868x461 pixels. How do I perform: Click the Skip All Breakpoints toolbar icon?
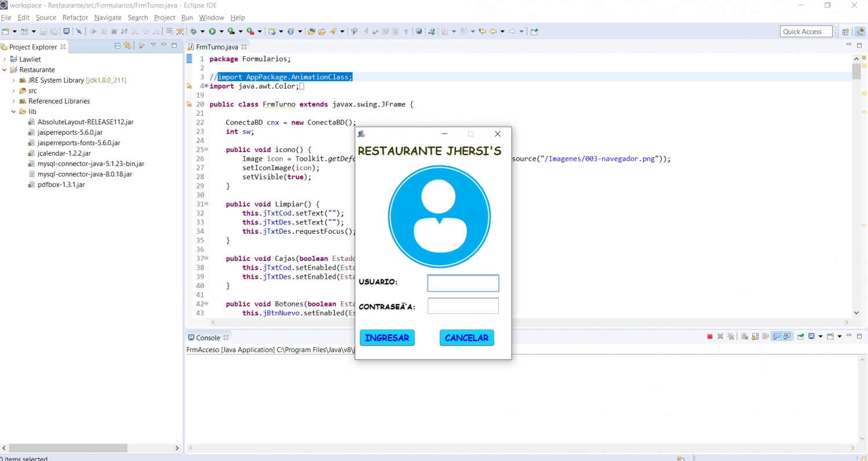point(79,31)
